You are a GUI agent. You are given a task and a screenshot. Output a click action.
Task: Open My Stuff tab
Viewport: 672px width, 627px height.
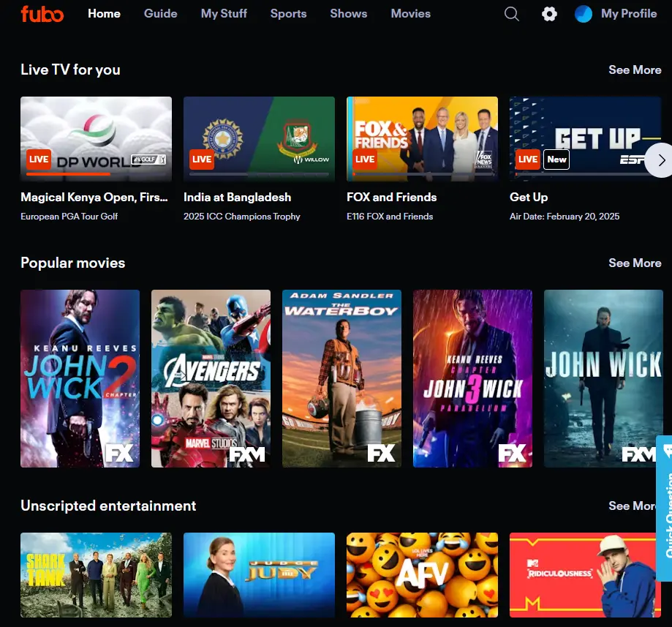click(x=224, y=14)
